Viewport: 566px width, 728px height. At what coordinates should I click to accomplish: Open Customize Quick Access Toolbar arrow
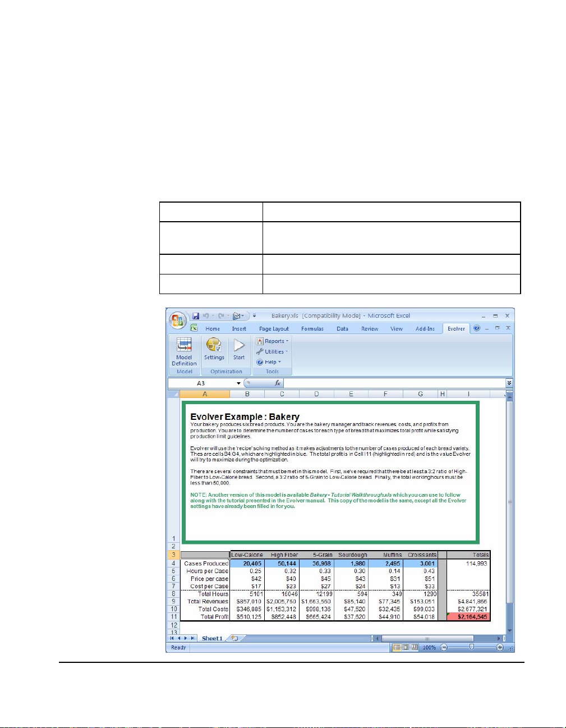pyautogui.click(x=254, y=316)
